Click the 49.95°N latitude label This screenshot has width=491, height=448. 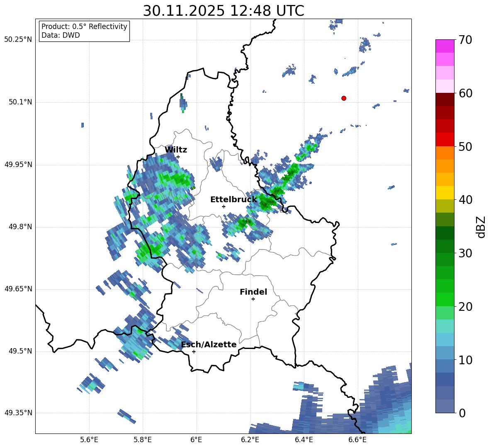click(x=18, y=165)
